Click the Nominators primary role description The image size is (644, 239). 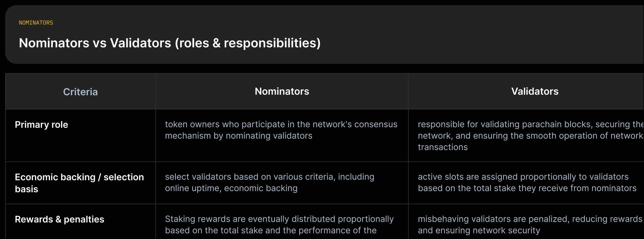pyautogui.click(x=281, y=130)
